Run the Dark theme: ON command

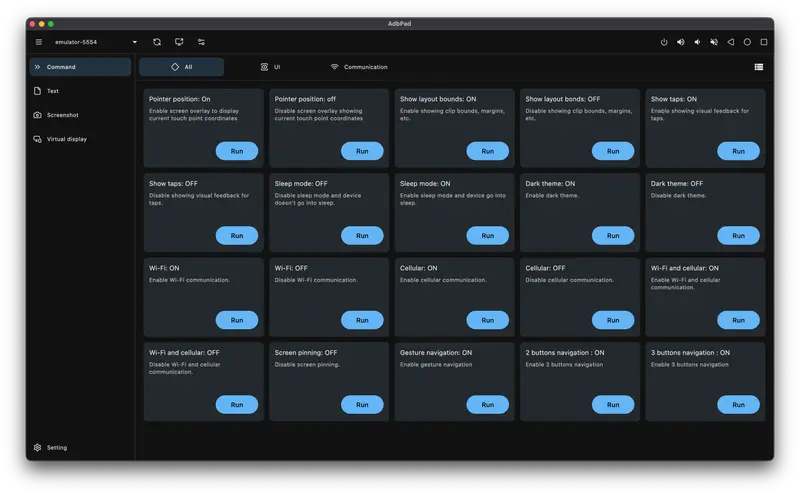(612, 236)
